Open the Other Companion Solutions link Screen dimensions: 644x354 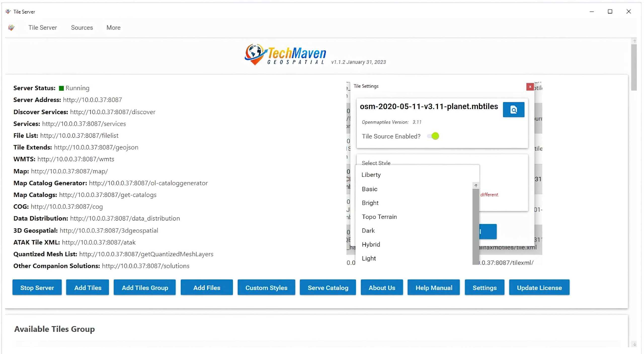146,266
